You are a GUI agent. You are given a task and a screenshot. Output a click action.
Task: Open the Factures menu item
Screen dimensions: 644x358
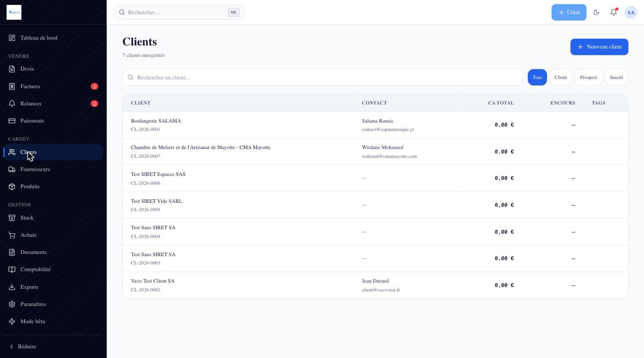(53, 86)
